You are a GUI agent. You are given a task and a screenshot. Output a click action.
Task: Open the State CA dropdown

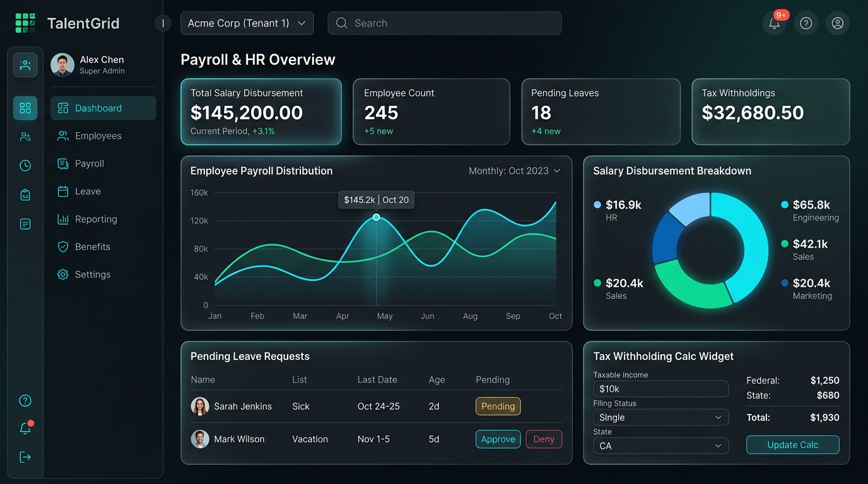coord(661,446)
